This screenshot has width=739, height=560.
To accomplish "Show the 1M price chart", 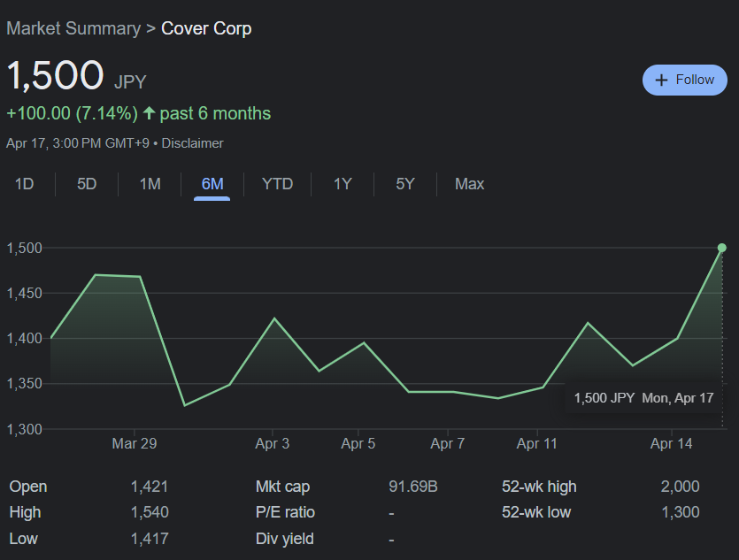I will [x=150, y=184].
